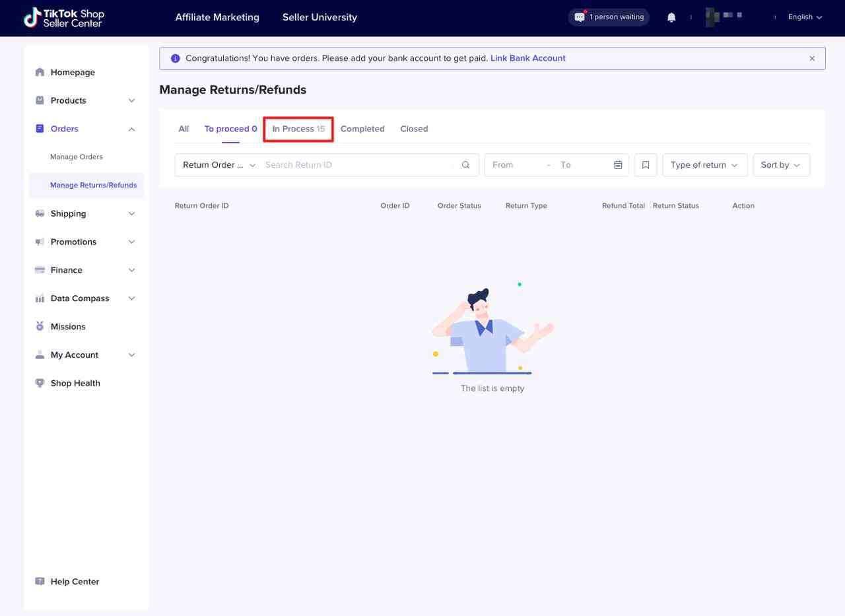845x616 pixels.
Task: Switch to the In Process tab
Action: point(298,129)
